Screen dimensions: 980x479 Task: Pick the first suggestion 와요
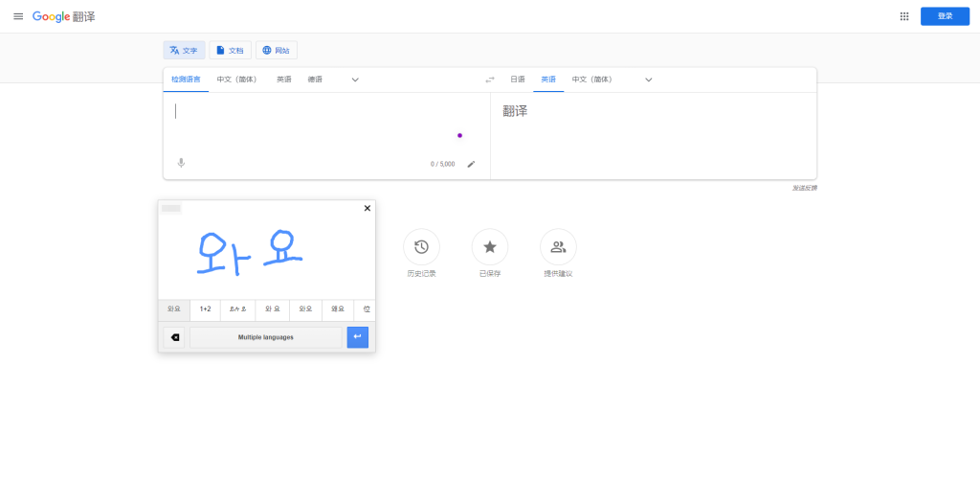tap(174, 308)
